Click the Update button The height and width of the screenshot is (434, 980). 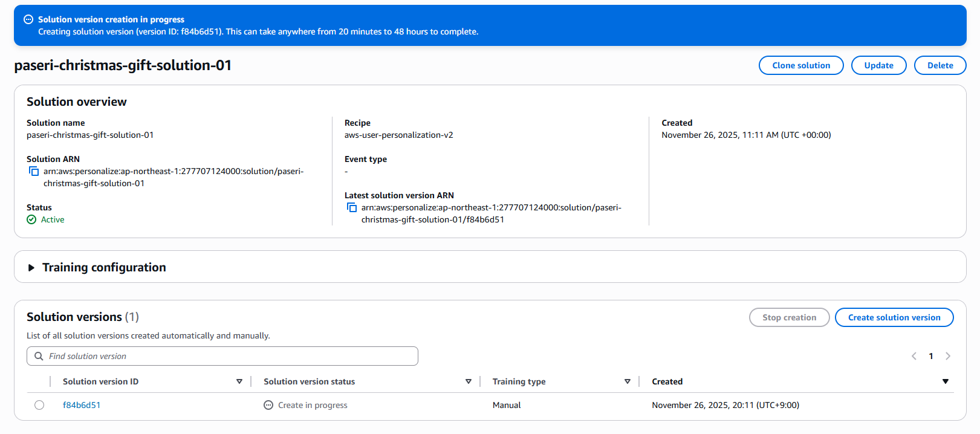[x=878, y=65]
